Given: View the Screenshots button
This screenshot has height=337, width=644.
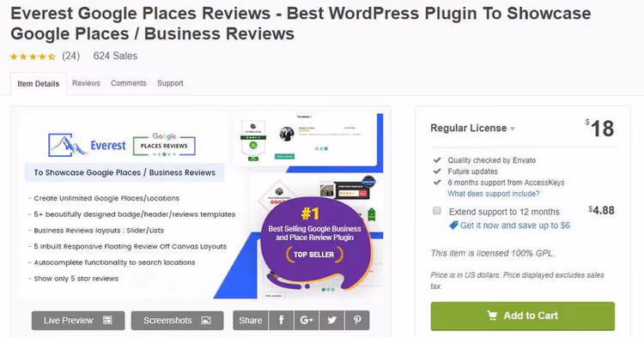Looking at the screenshot, I should [x=177, y=320].
